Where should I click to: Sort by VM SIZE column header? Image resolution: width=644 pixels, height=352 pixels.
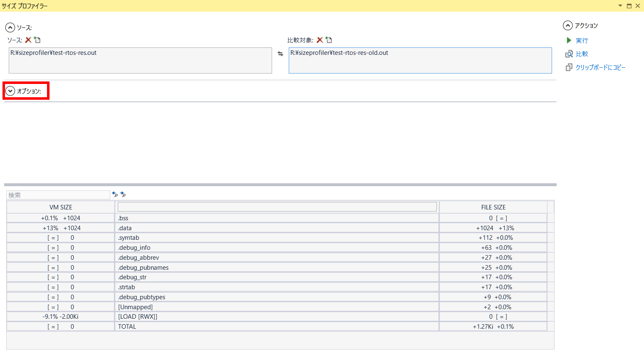click(x=61, y=207)
